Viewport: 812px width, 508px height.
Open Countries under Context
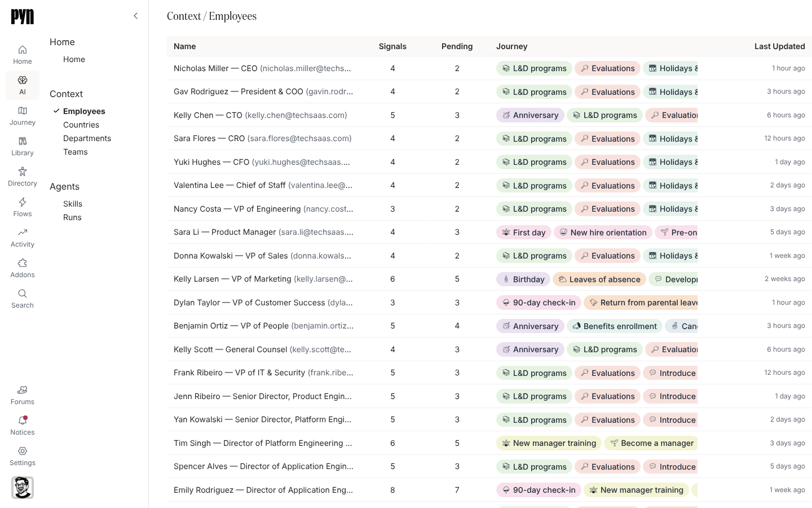coord(81,125)
